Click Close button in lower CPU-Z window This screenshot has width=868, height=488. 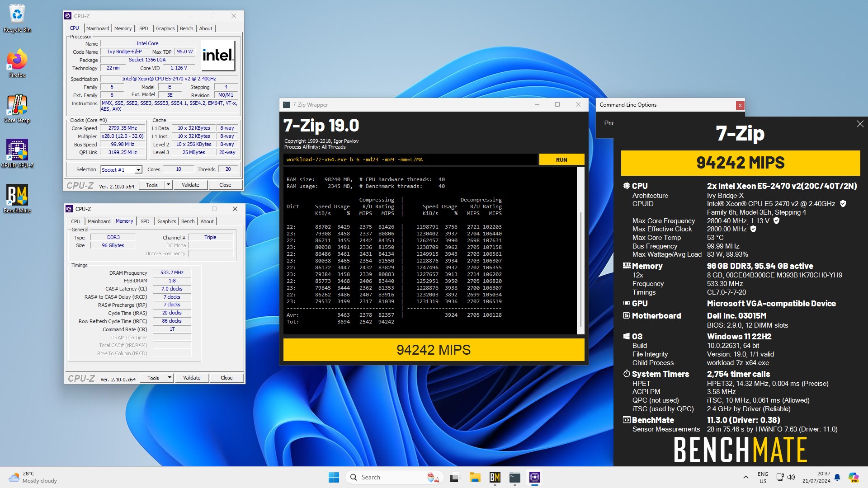[226, 378]
